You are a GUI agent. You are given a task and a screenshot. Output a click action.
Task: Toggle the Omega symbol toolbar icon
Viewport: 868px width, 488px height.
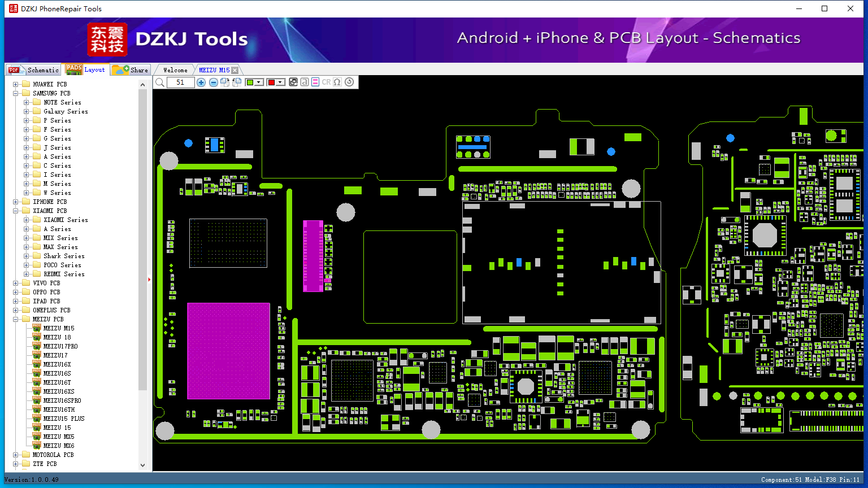tap(337, 82)
